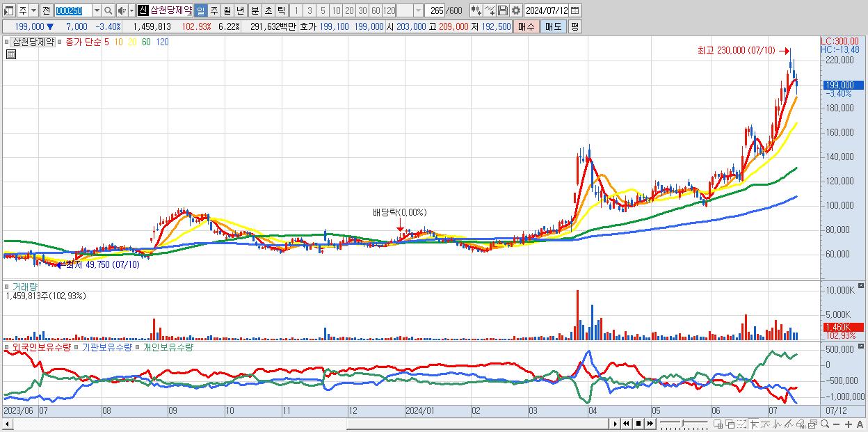This screenshot has height=432, width=868.
Task: Click the 매도 sell button
Action: 553,26
